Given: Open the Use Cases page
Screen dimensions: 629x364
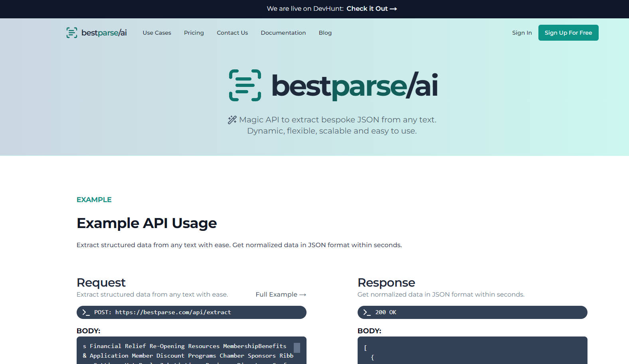Looking at the screenshot, I should click(157, 33).
